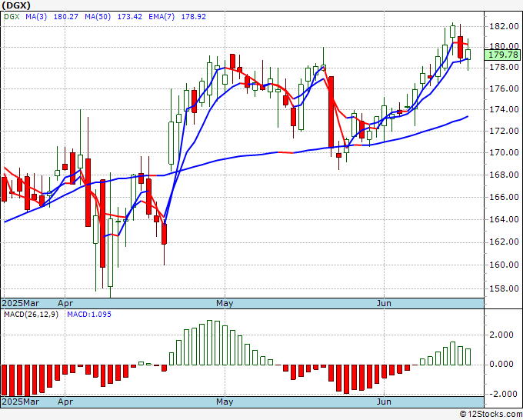Click the 168.00 price axis label
Screen dimensions: 523x420
pos(504,175)
